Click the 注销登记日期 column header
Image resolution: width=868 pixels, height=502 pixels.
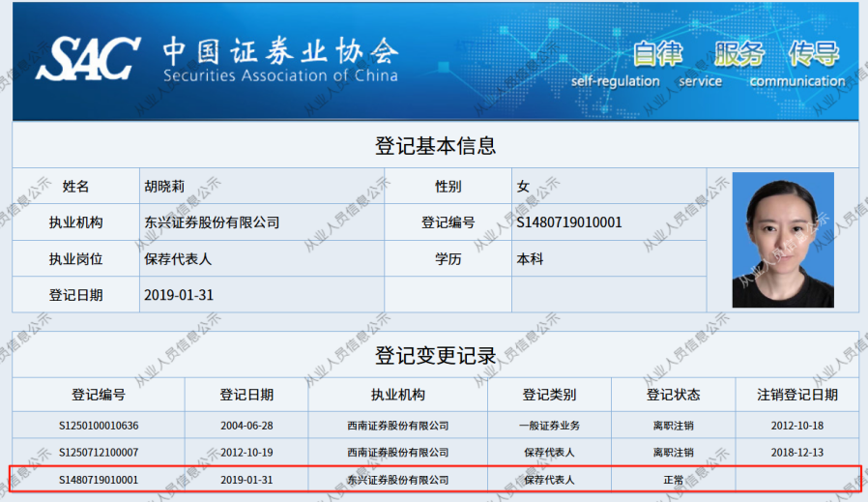(x=797, y=395)
